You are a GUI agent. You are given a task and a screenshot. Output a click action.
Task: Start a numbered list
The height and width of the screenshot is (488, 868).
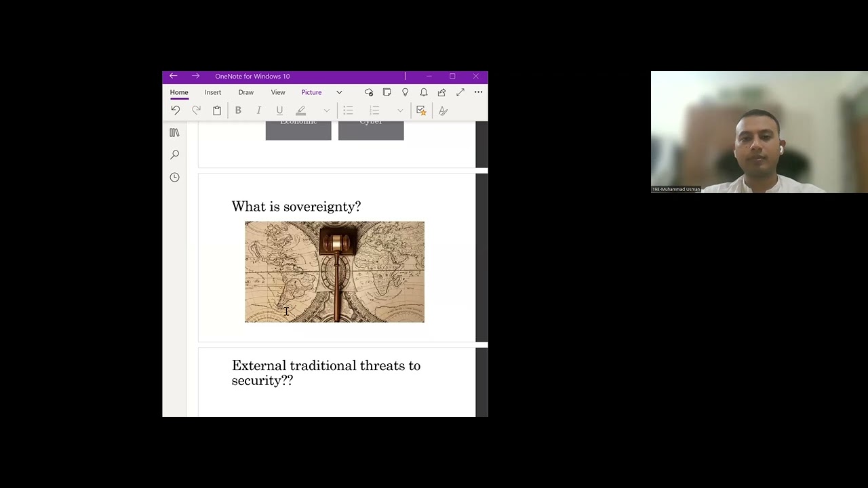pos(374,110)
